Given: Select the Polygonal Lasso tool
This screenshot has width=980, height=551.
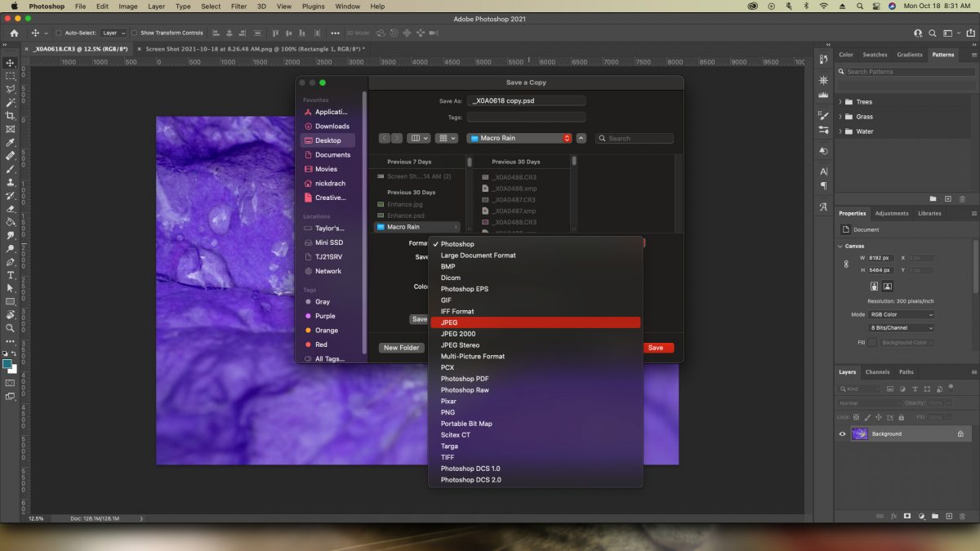Looking at the screenshot, I should click(11, 89).
